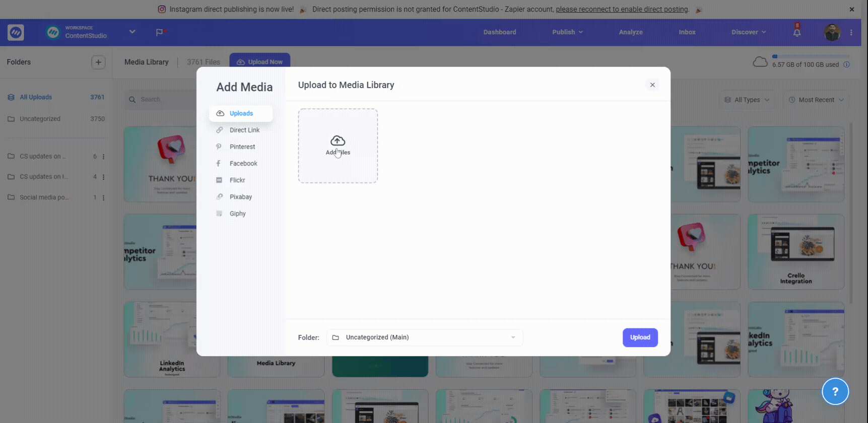This screenshot has width=868, height=423.
Task: Open the workspace switcher chevron
Action: click(x=132, y=32)
